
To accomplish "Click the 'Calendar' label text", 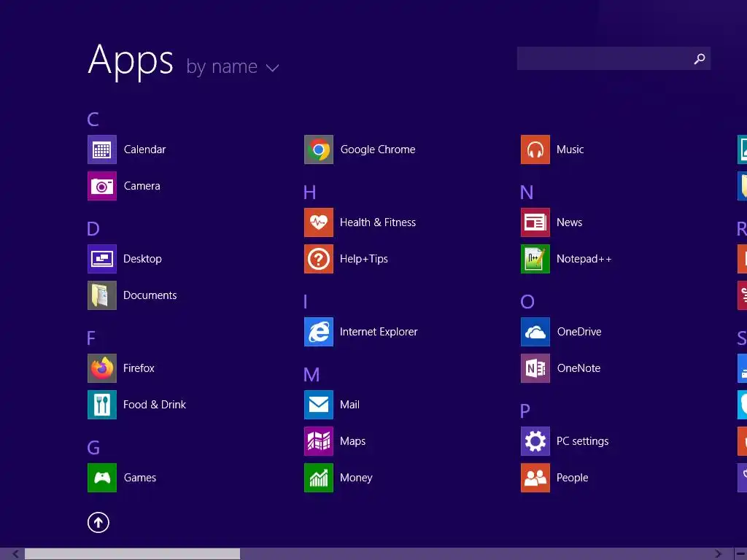I will point(145,149).
